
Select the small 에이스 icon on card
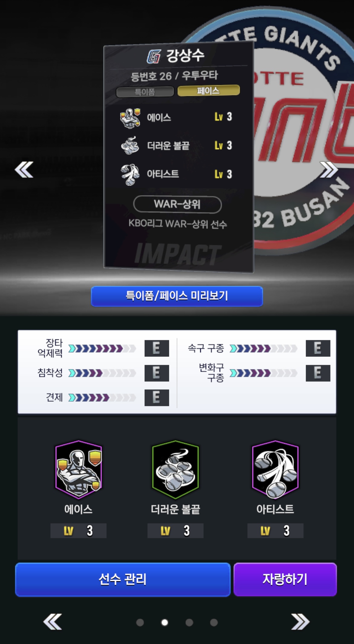coord(130,118)
